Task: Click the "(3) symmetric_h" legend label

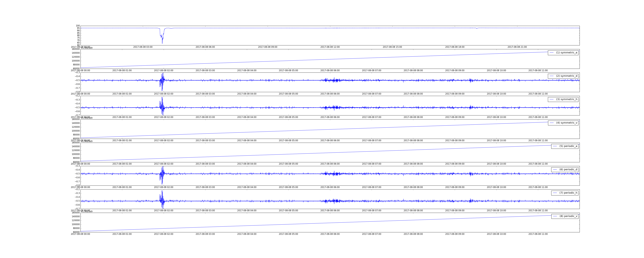Action: [566, 99]
